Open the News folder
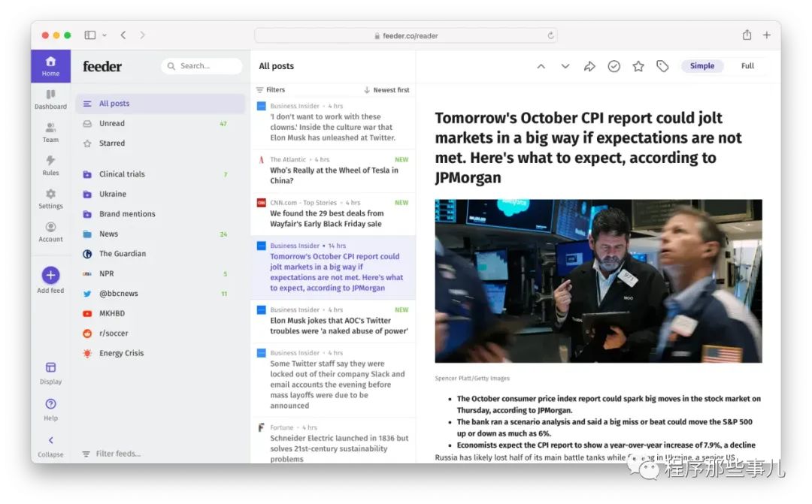The height and width of the screenshot is (504, 812). [161, 234]
